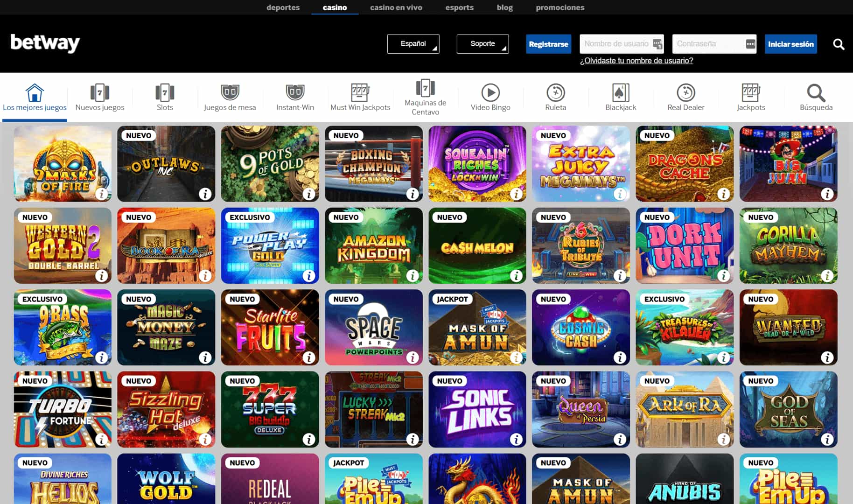Click the Iniciar sesión button
Screen dimensions: 853x504
(x=790, y=44)
